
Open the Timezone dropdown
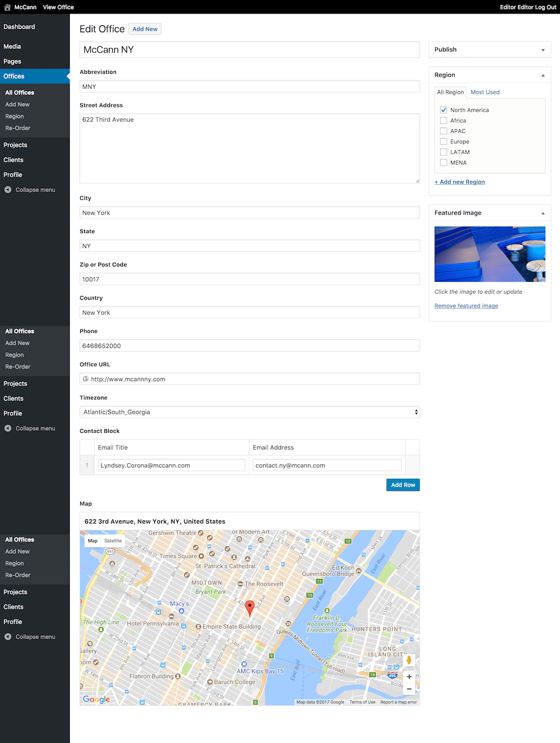[250, 412]
